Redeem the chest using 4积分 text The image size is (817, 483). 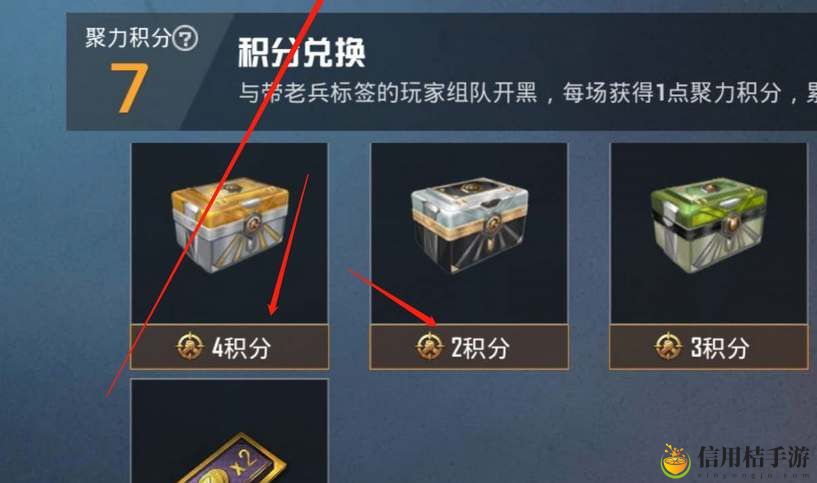point(241,348)
